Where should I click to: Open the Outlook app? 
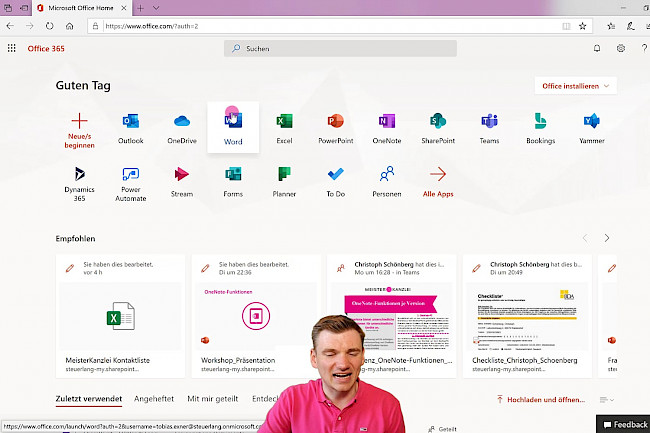[x=131, y=128]
